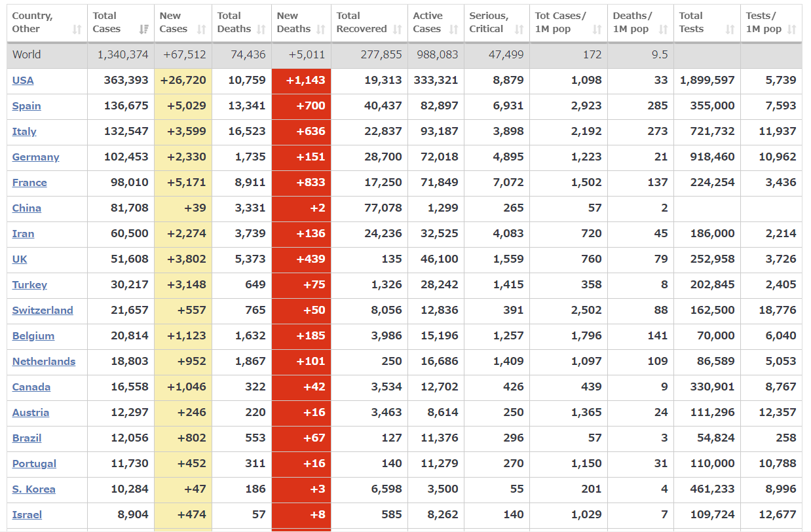This screenshot has width=811, height=532.
Task: Click S. Korea total tests 461,233
Action: (x=713, y=489)
